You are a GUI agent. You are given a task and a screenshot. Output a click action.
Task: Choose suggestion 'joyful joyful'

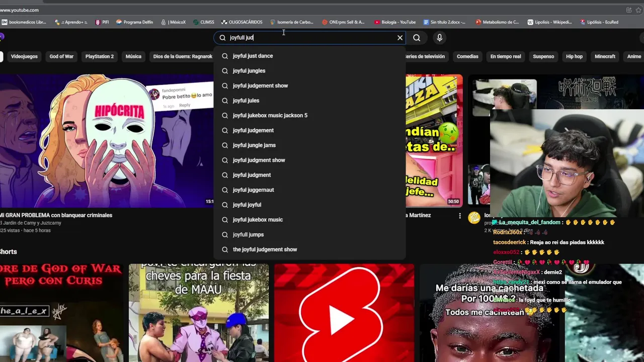[309, 205]
